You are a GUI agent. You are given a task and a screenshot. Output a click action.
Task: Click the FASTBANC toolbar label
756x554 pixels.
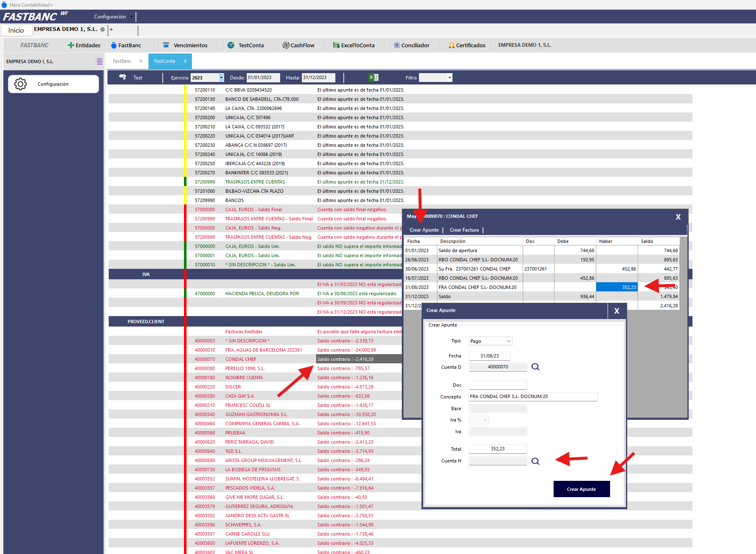click(34, 45)
